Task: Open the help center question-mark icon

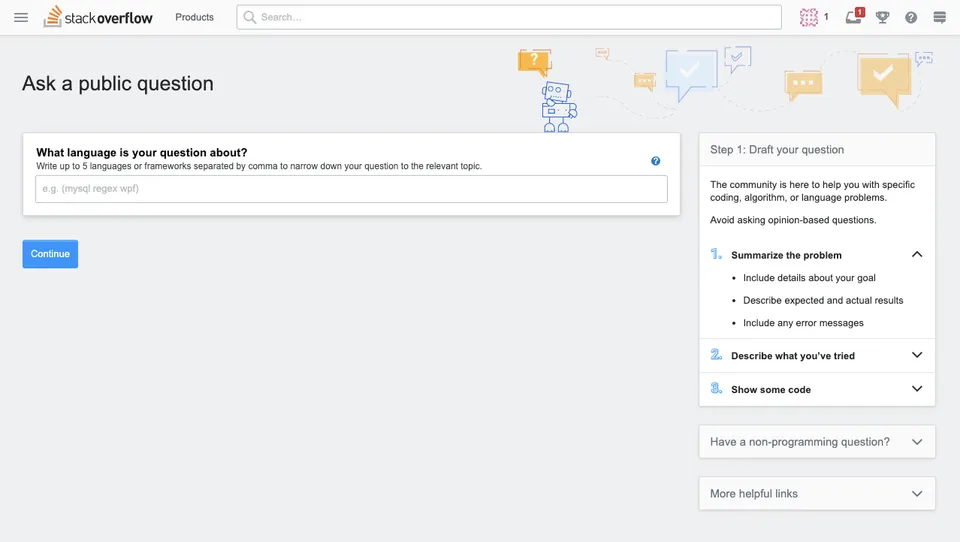Action: point(911,17)
